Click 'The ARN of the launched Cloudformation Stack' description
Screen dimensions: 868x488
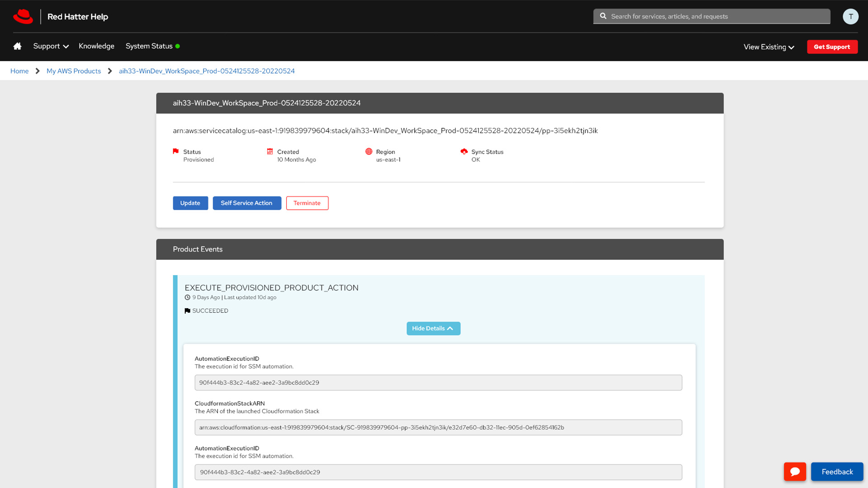[257, 411]
